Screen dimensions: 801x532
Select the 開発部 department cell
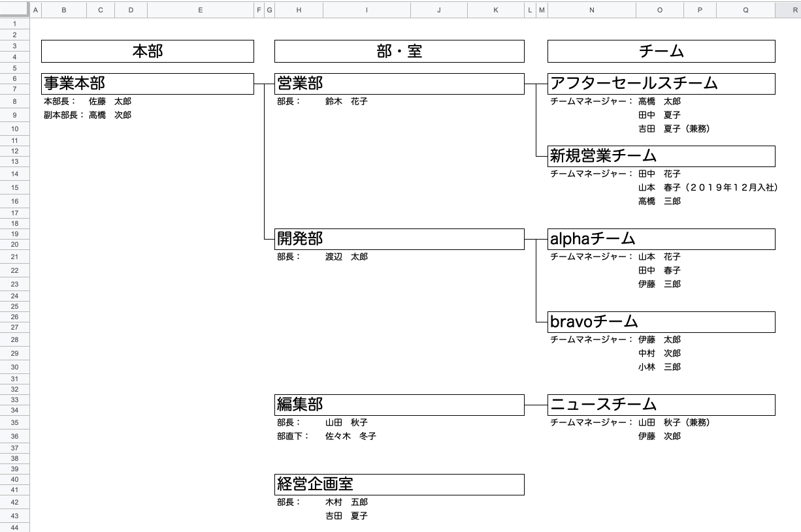coord(399,239)
